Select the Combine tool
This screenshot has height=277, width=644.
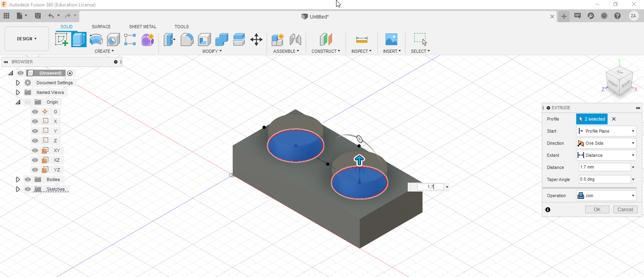pyautogui.click(x=221, y=40)
